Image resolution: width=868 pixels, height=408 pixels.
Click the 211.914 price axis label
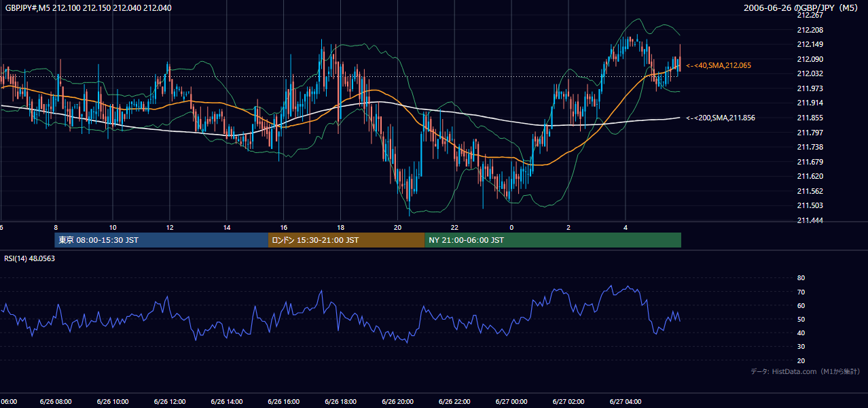(809, 103)
